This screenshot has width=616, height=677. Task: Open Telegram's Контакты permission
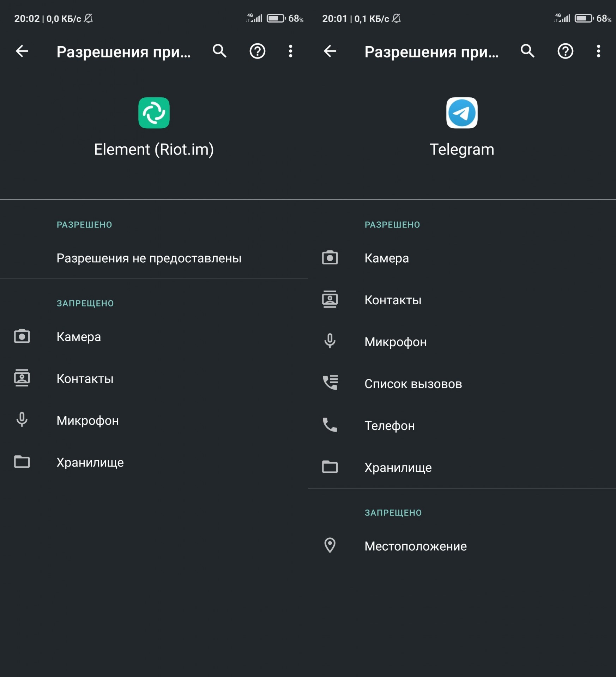(462, 300)
